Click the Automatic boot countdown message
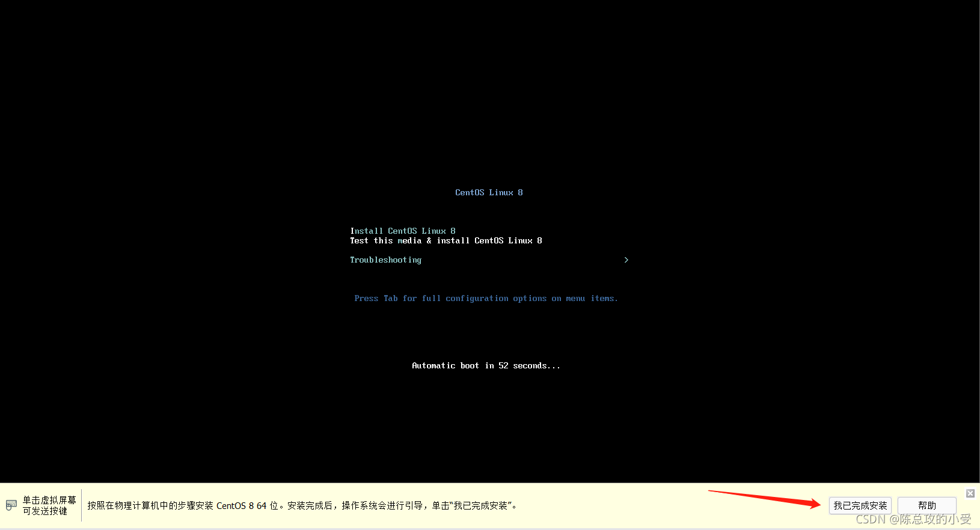Image resolution: width=980 pixels, height=530 pixels. (486, 365)
